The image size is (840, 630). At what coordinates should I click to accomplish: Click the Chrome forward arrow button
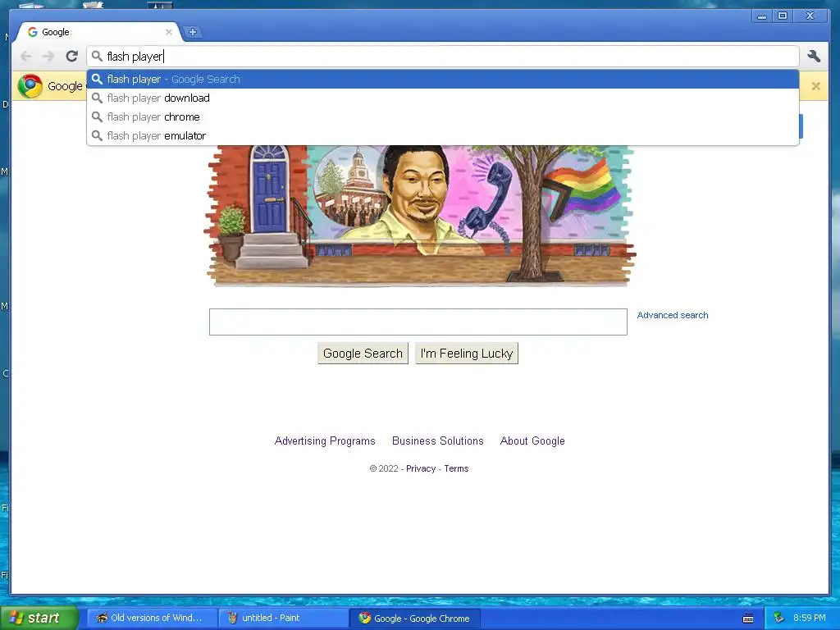point(48,57)
